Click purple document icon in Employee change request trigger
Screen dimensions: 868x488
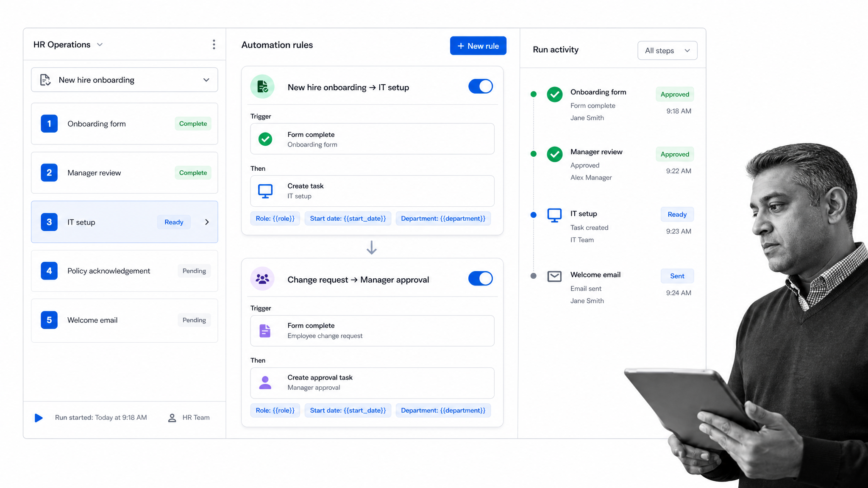(x=265, y=331)
